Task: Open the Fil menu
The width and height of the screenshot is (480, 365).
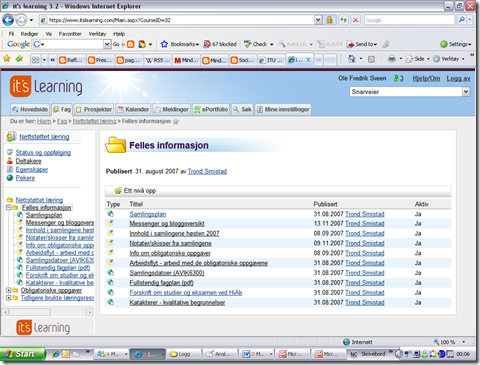Action: click(x=11, y=34)
